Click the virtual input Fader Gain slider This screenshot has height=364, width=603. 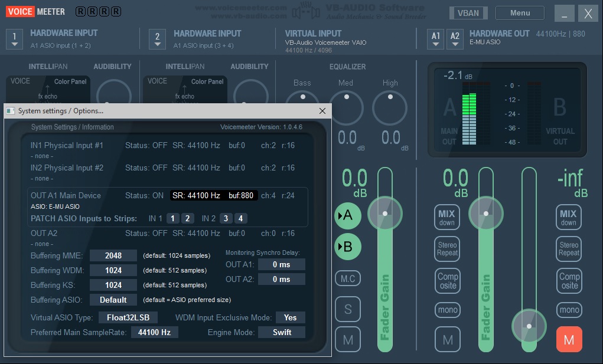click(x=385, y=213)
